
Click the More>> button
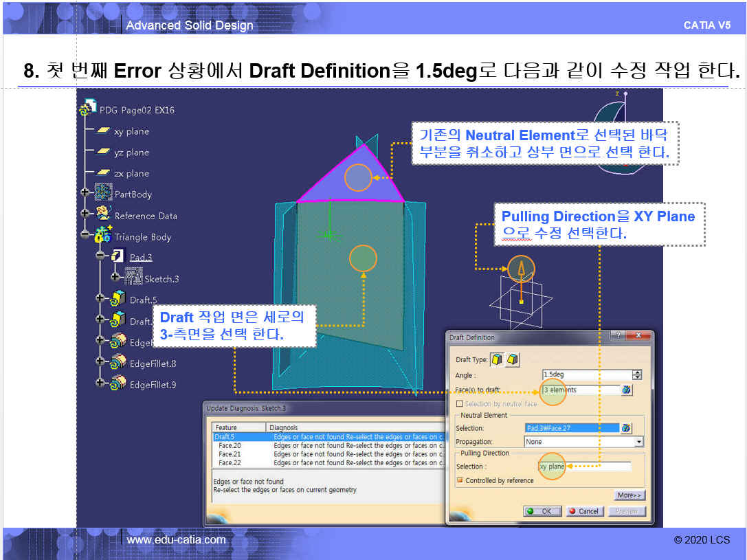click(x=629, y=495)
